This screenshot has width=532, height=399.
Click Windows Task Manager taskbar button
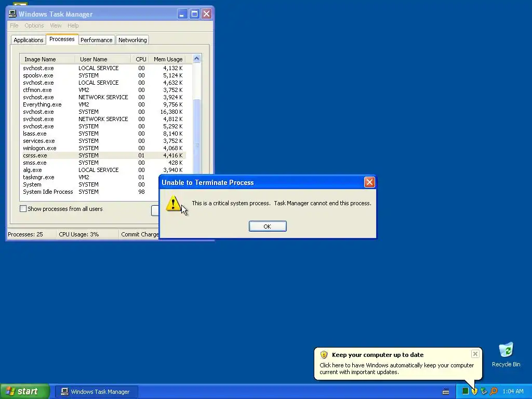pos(96,392)
